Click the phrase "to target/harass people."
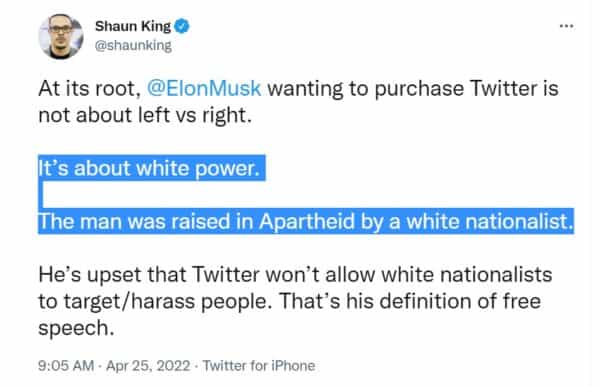 coord(155,301)
